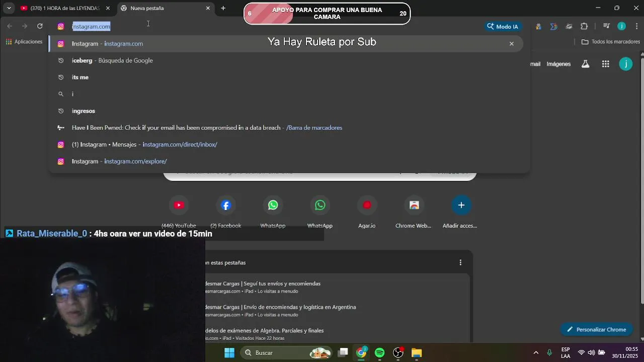Remove the instagram.com suggestion with the X
644x362 pixels.
(x=512, y=44)
